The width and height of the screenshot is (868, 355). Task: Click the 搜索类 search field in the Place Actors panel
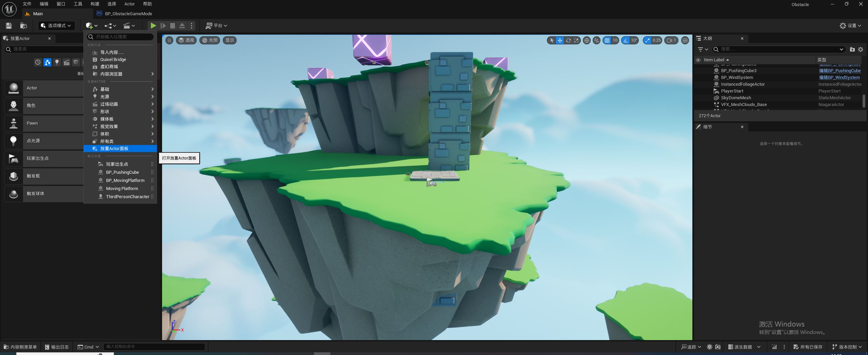pyautogui.click(x=44, y=49)
